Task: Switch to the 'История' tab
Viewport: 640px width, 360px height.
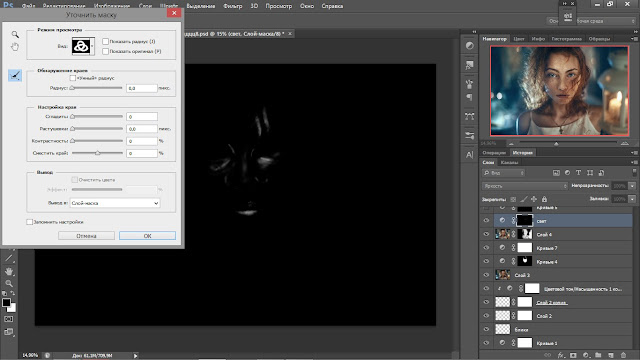Action: coord(522,153)
